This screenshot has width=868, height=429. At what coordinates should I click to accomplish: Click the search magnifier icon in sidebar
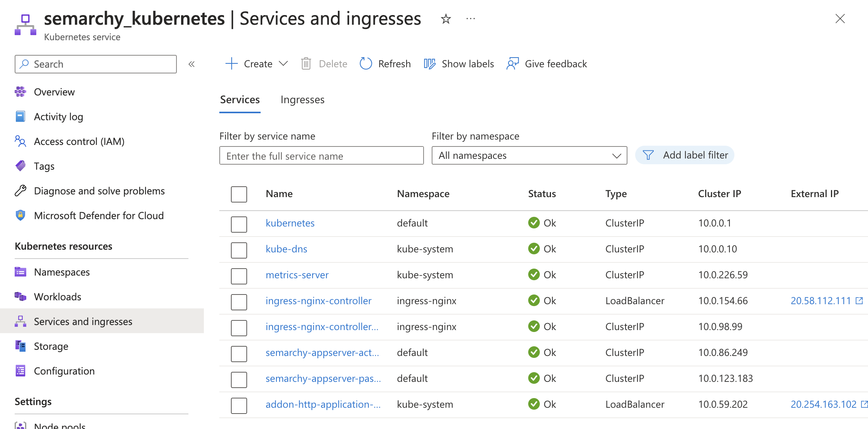24,64
